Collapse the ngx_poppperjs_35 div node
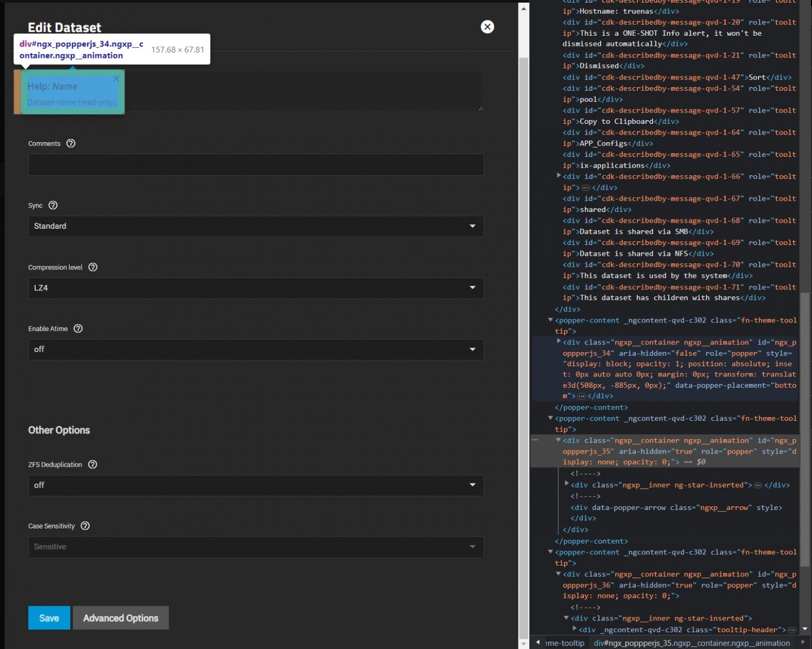 (558, 440)
